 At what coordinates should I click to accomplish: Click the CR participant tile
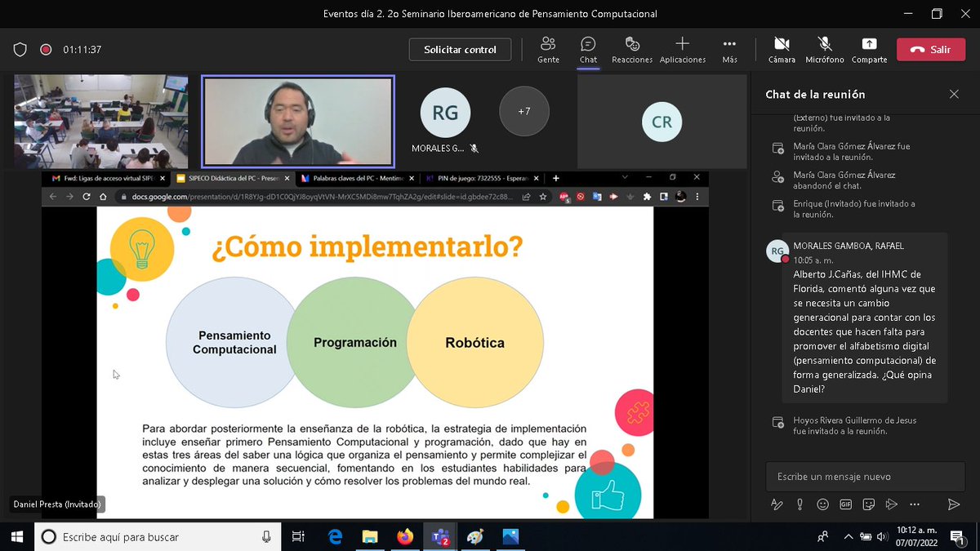(x=661, y=122)
